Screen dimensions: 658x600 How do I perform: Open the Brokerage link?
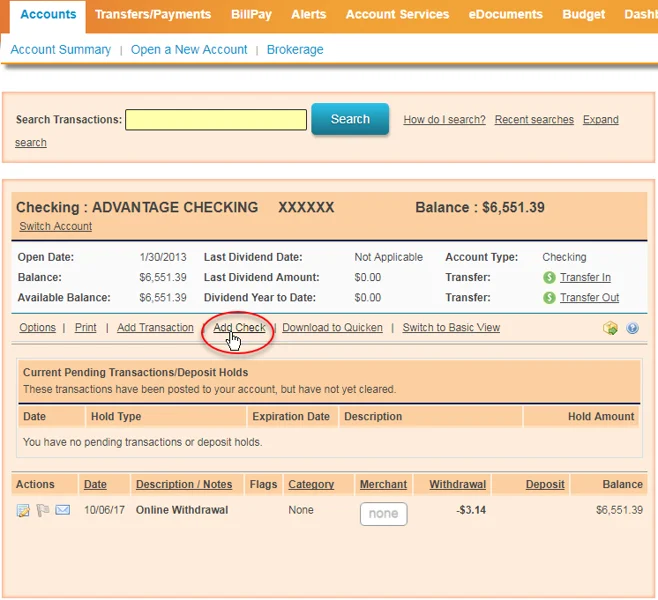(295, 50)
